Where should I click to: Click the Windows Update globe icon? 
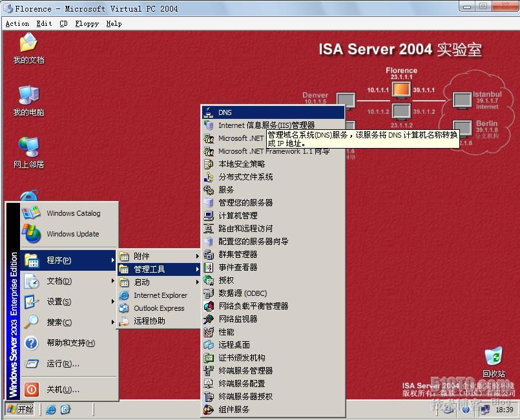pos(31,233)
